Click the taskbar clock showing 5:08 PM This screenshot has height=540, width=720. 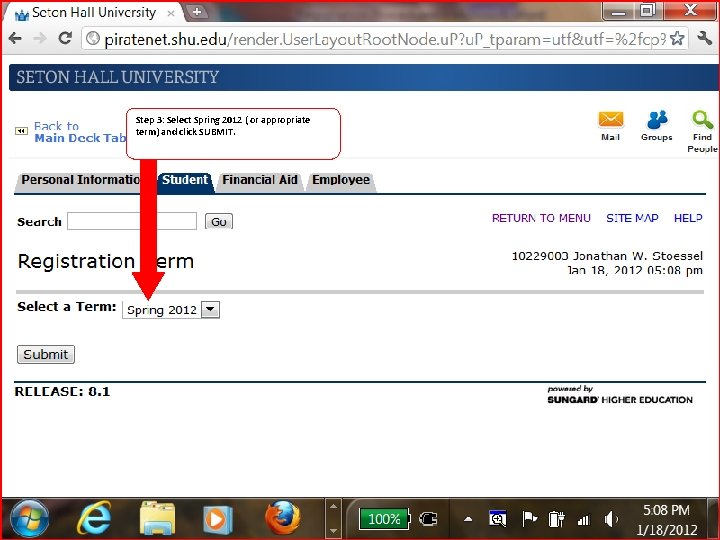pos(667,519)
